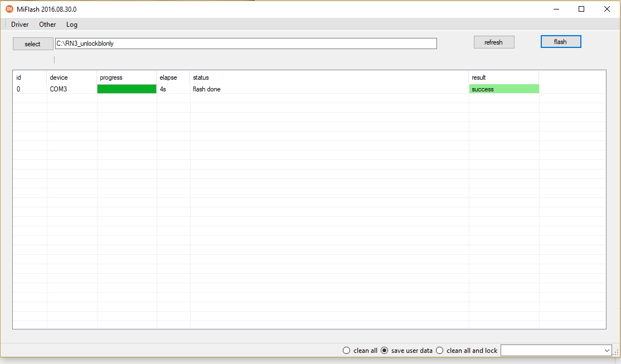The width and height of the screenshot is (621, 364).
Task: Click the 4s elapsed time cell
Action: (x=173, y=89)
